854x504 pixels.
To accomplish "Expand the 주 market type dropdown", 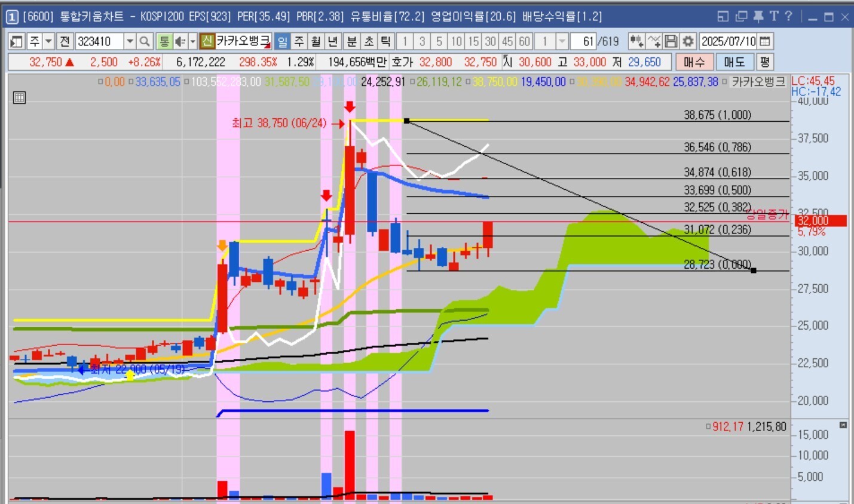I will 49,41.
